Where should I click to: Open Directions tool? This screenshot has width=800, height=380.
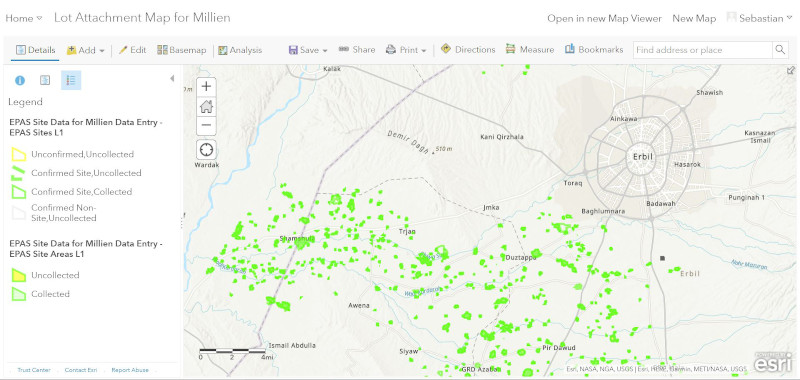tap(468, 49)
